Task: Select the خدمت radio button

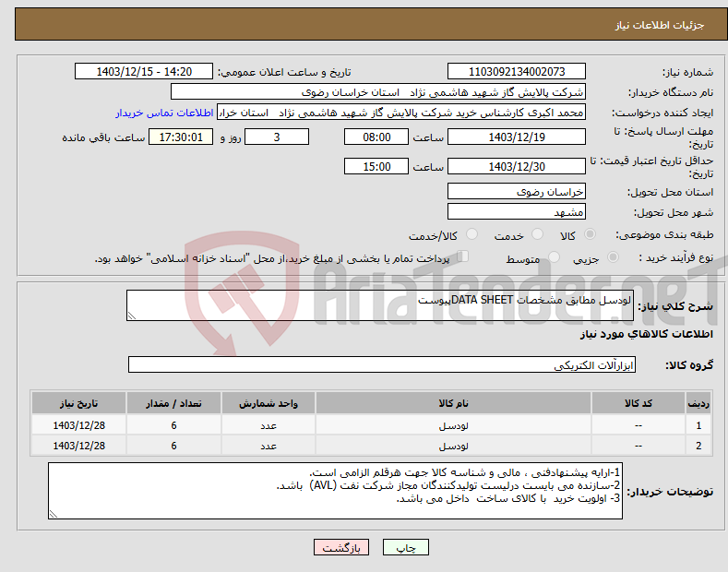Action: (x=537, y=234)
